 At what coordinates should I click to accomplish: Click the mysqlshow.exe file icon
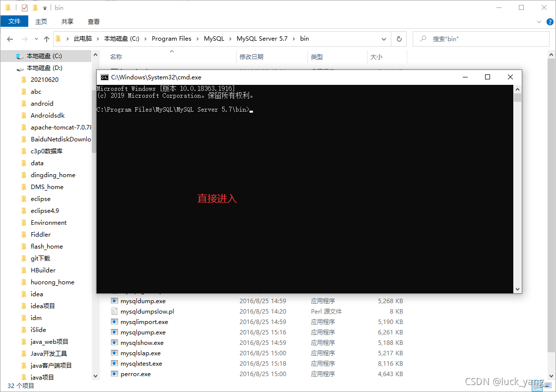pos(114,343)
